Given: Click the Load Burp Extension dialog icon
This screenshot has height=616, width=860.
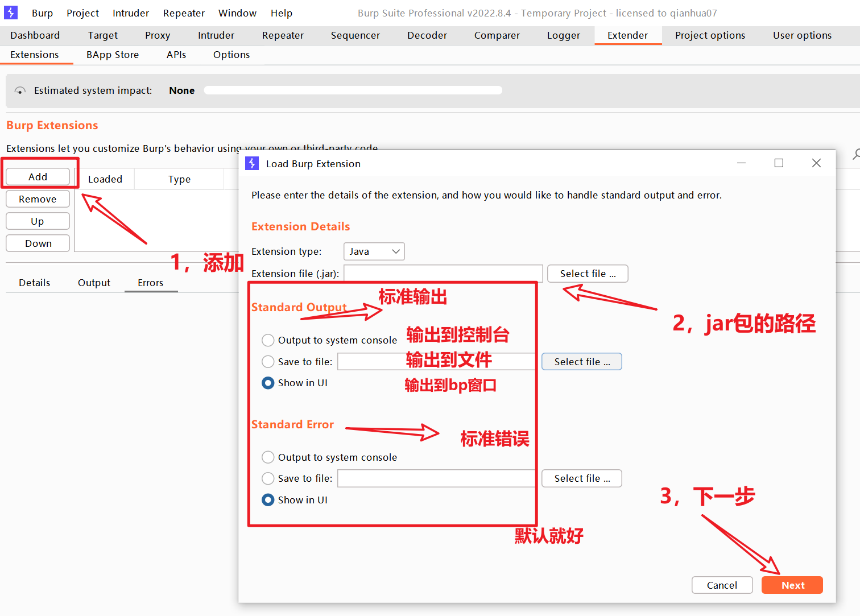Looking at the screenshot, I should coord(252,163).
